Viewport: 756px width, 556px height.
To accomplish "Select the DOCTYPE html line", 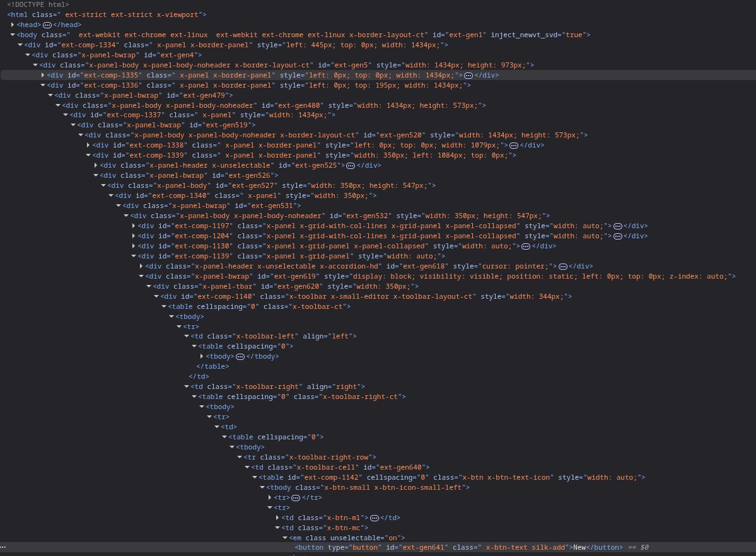I will (x=38, y=5).
